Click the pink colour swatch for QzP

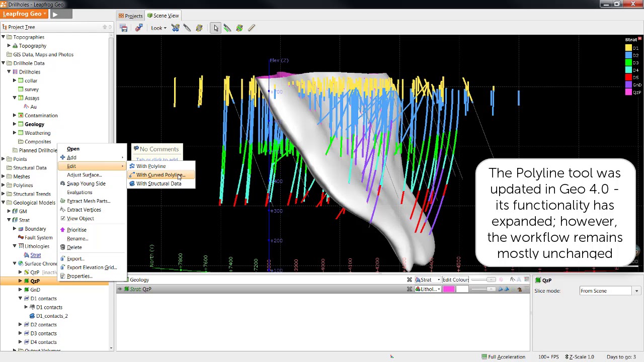click(448, 289)
